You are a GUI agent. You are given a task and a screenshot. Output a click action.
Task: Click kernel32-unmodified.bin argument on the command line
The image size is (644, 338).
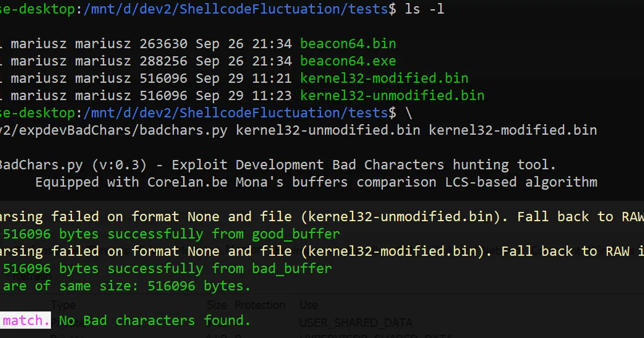pyautogui.click(x=328, y=130)
